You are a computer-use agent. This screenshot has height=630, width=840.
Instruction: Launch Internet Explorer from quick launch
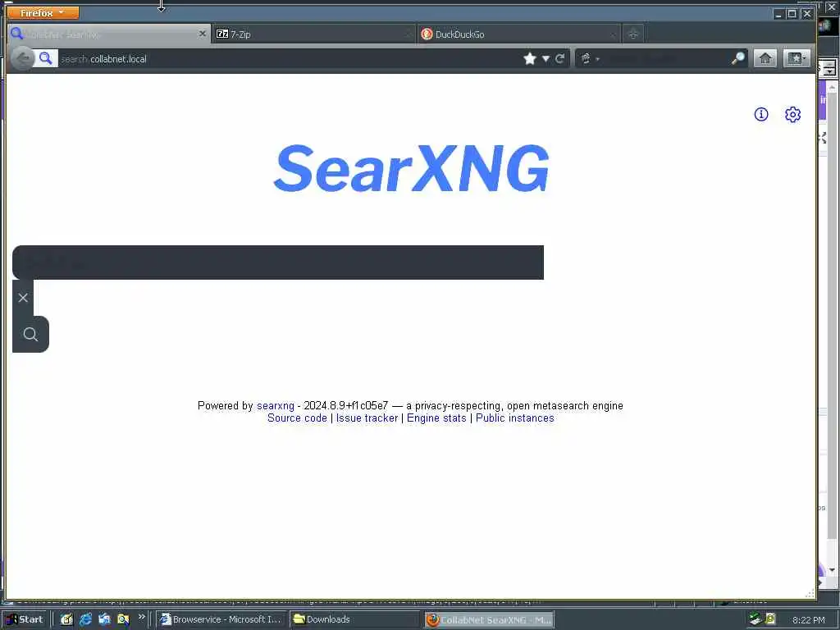coord(85,619)
